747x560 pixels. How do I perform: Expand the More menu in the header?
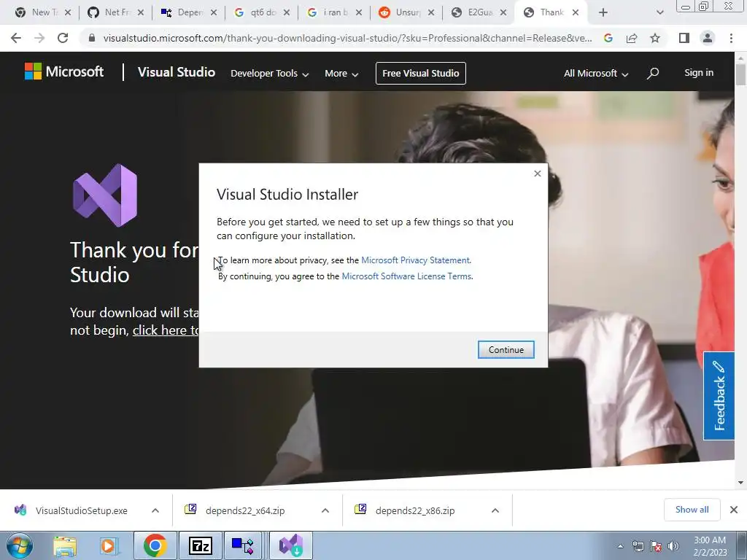[341, 74]
